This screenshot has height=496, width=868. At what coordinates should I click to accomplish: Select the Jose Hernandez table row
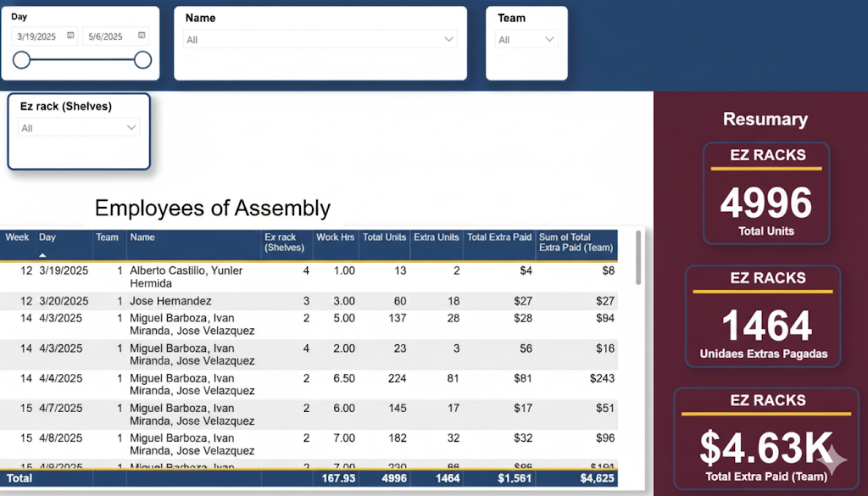tap(170, 301)
